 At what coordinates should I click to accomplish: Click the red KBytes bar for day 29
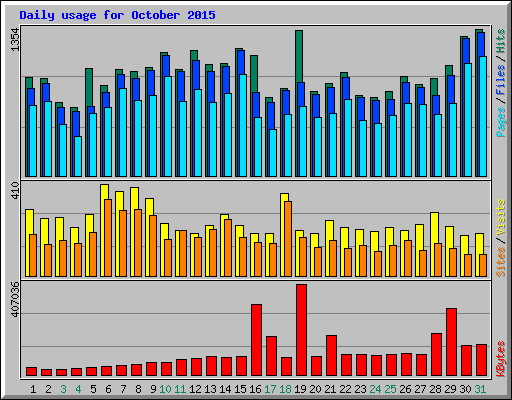pyautogui.click(x=451, y=342)
